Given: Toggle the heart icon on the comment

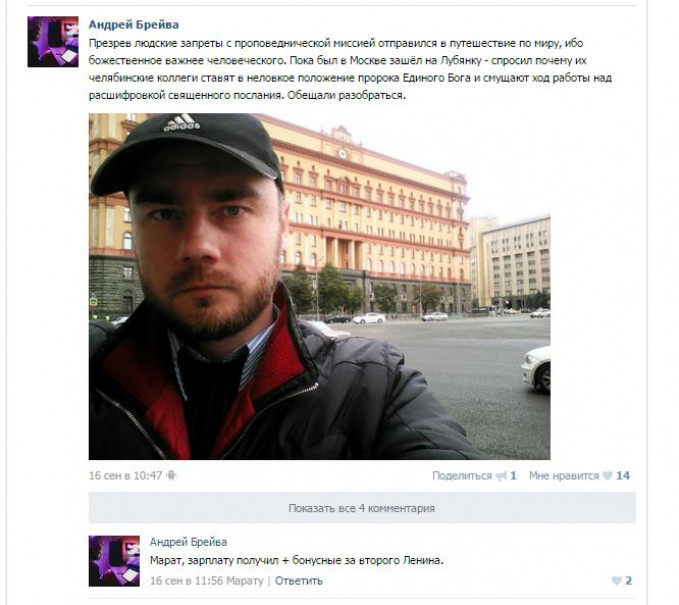Looking at the screenshot, I should click(x=617, y=581).
